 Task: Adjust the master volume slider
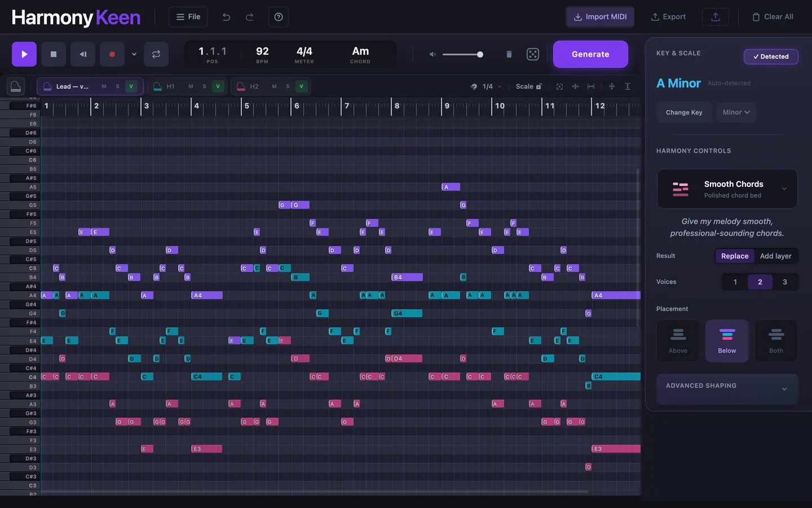[x=463, y=54]
